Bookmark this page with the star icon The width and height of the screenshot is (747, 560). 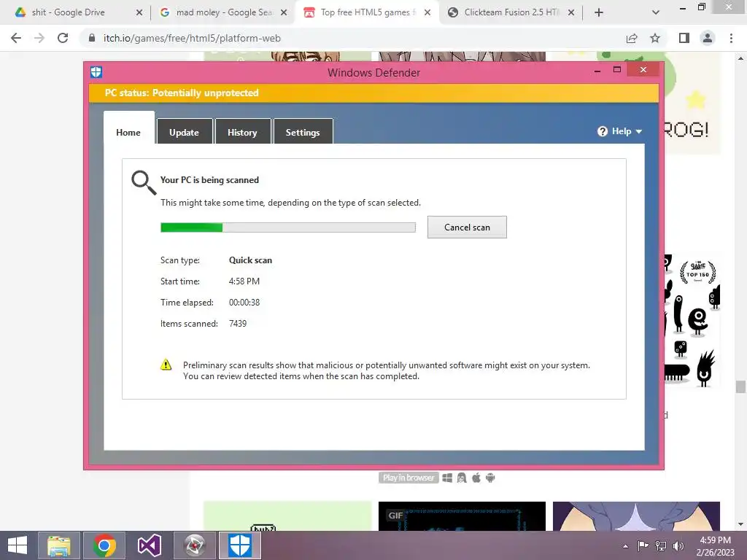655,38
